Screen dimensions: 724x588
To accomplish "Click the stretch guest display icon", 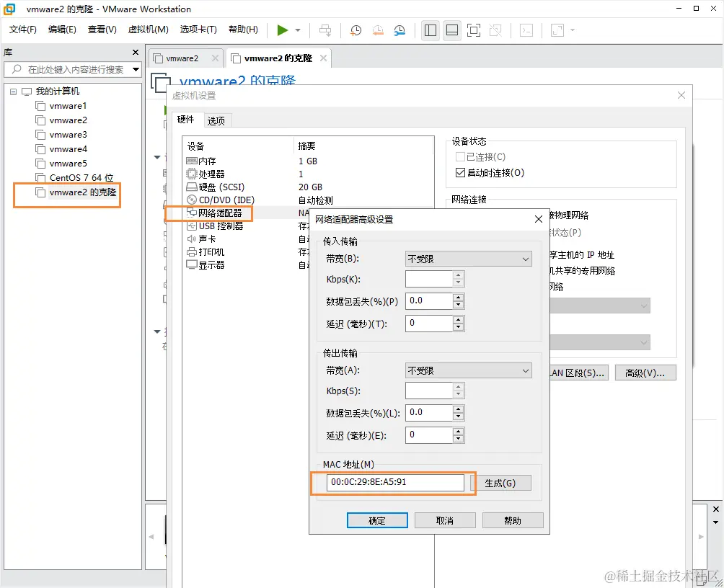I will (557, 30).
